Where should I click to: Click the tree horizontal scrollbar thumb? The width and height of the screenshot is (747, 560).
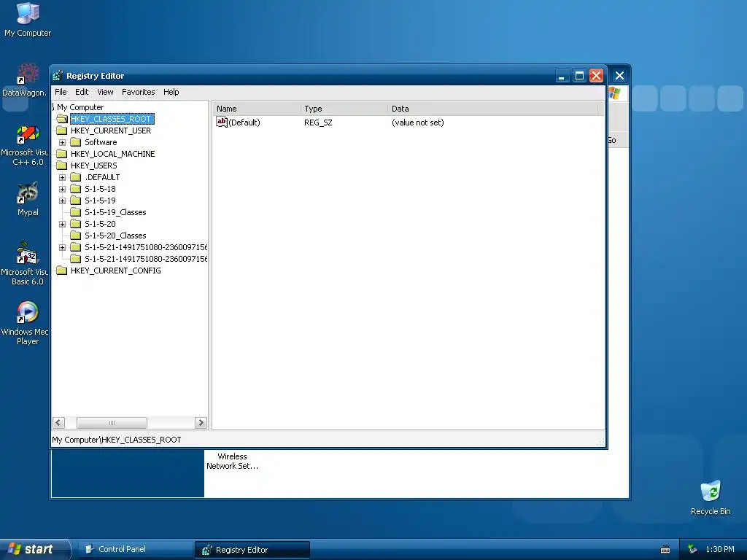112,422
